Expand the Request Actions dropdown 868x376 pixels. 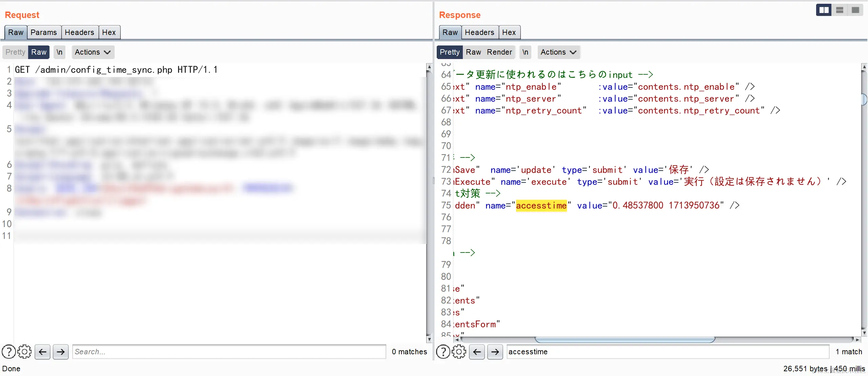click(93, 52)
